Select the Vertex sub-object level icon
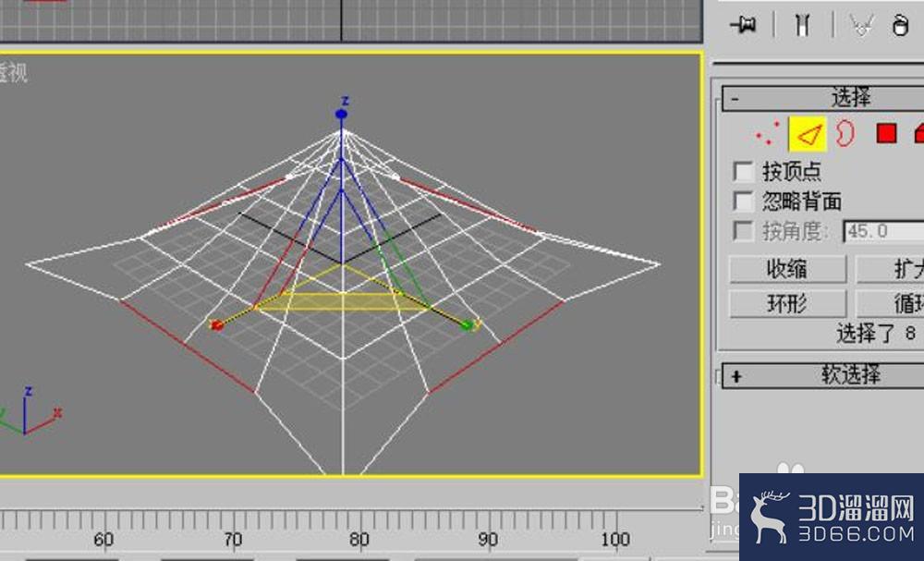Viewport: 924px width, 561px height. coord(768,134)
